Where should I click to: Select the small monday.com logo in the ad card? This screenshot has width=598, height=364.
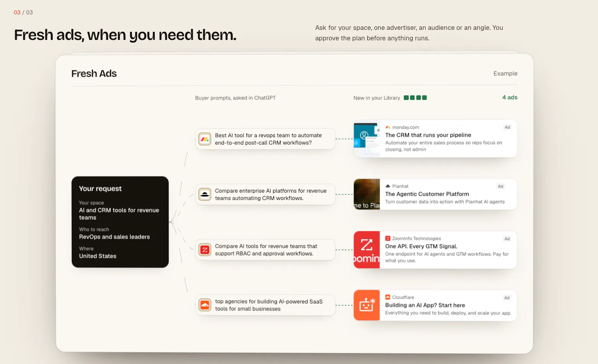point(388,127)
